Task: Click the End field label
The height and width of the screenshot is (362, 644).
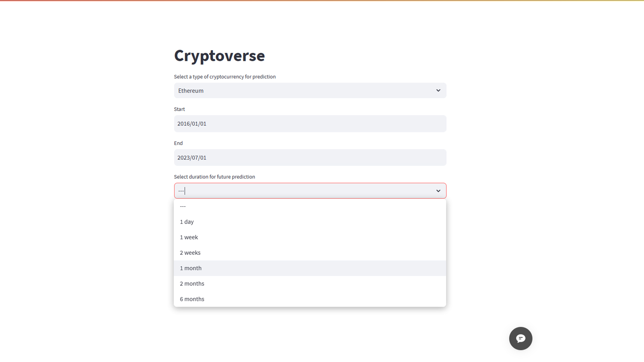Action: pyautogui.click(x=178, y=143)
